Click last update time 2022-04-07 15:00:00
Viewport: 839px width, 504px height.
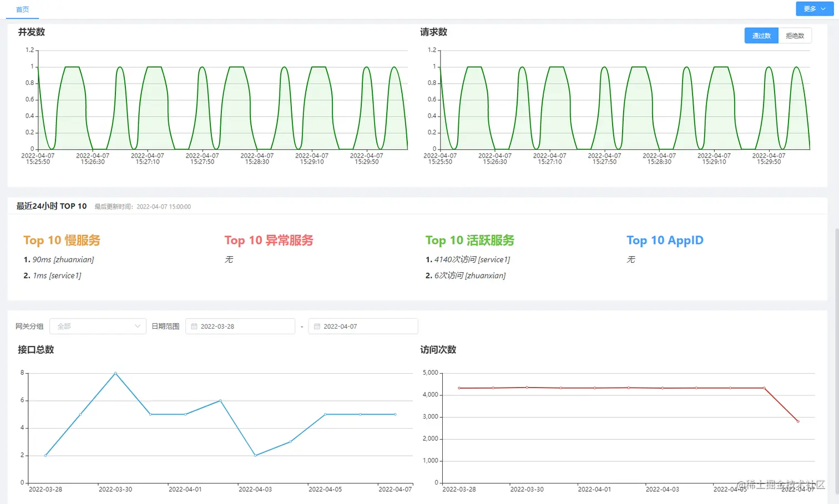(143, 206)
